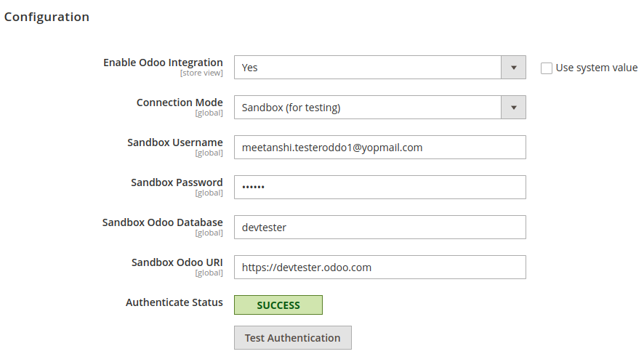Click into the Sandbox Password field

coord(380,187)
